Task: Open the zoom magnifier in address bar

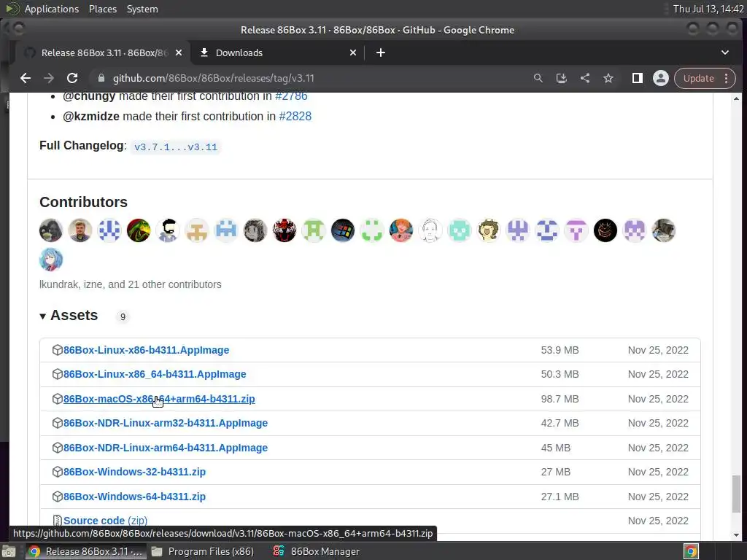Action: coord(538,78)
